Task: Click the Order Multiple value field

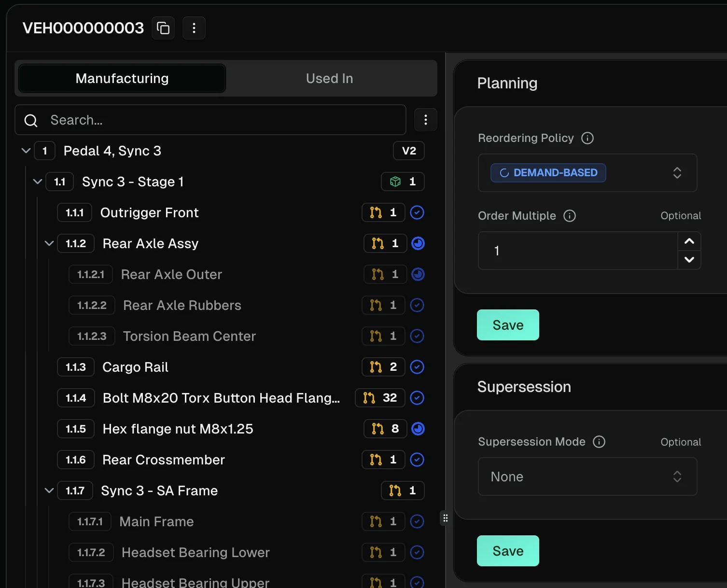Action: pyautogui.click(x=578, y=251)
